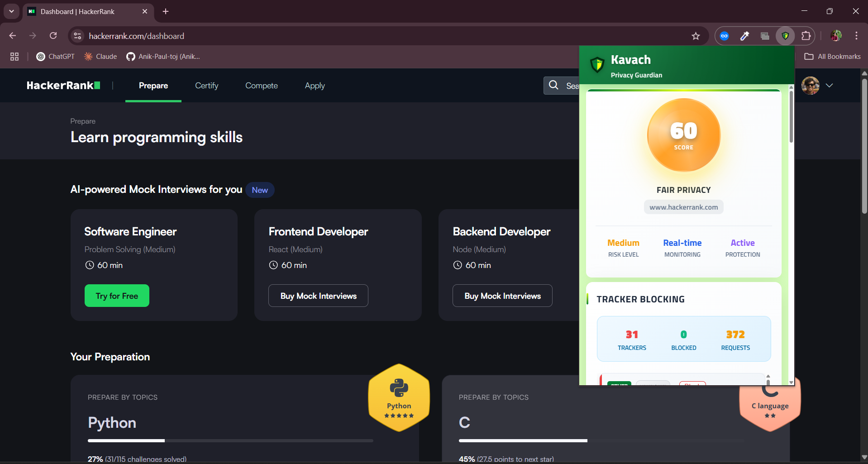
Task: Click the Prepare breadcrumb link
Action: [83, 121]
